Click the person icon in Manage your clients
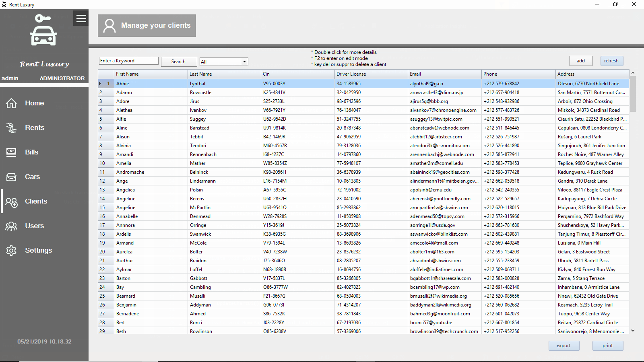This screenshot has height=362, width=644. click(109, 26)
